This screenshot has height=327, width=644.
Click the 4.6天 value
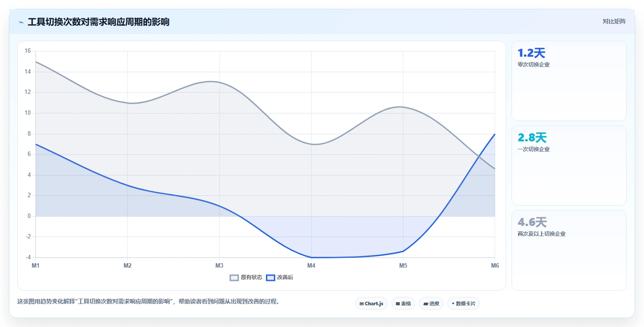coord(532,222)
